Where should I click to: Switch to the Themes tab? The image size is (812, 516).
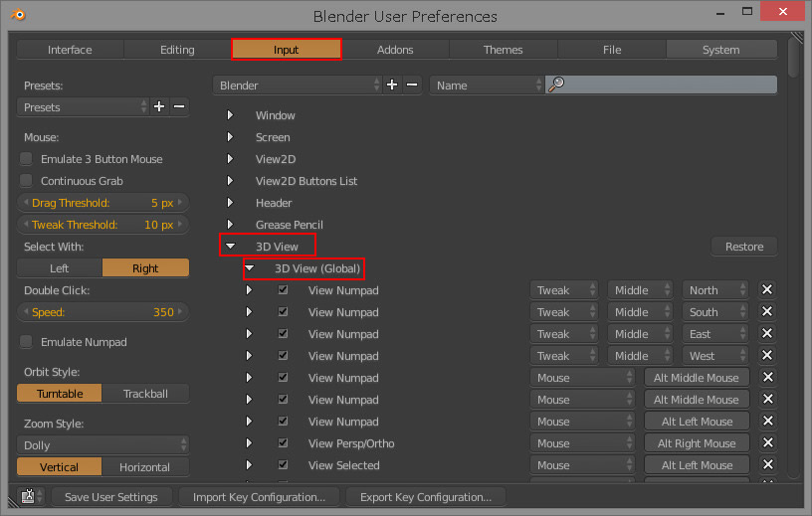coord(504,50)
